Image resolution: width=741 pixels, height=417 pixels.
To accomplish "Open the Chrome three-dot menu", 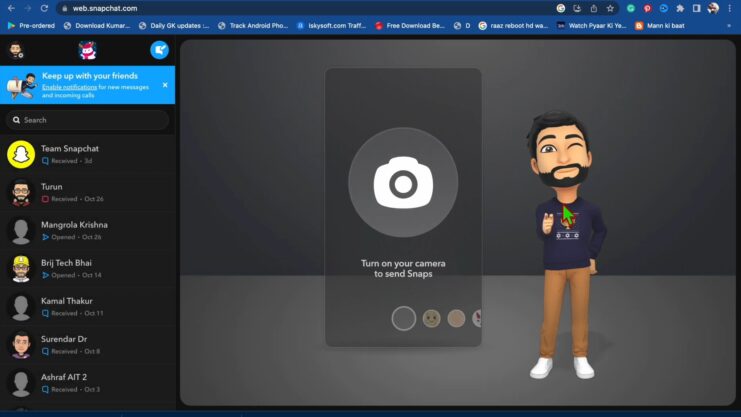I will coord(730,8).
